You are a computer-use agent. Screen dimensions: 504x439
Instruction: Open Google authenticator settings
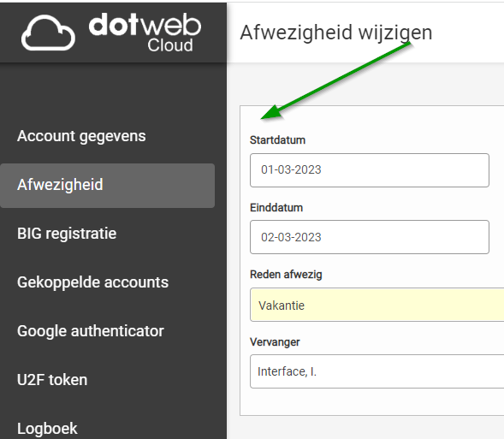(x=91, y=331)
